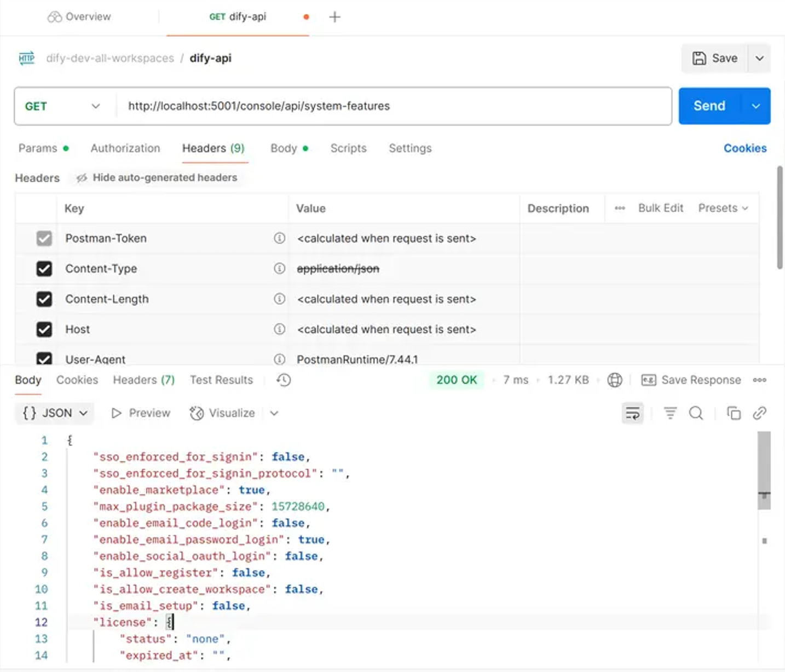The height and width of the screenshot is (672, 785).
Task: Open the Test Results tab
Action: tap(221, 380)
